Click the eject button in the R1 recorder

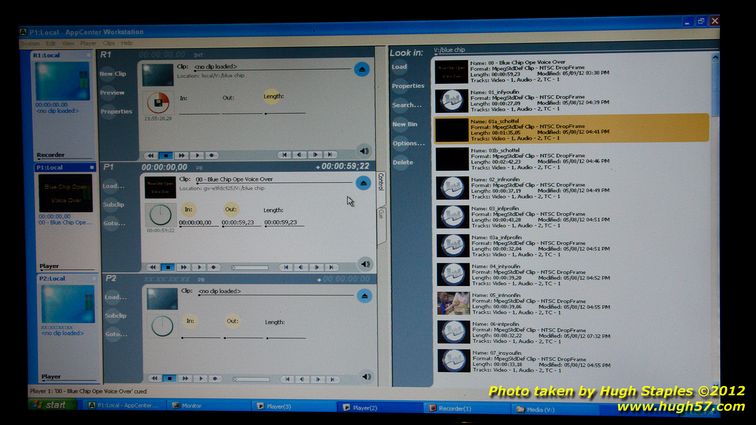pos(361,70)
